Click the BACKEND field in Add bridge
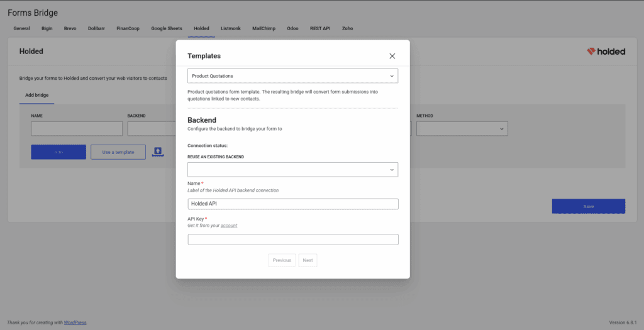 click(x=152, y=128)
